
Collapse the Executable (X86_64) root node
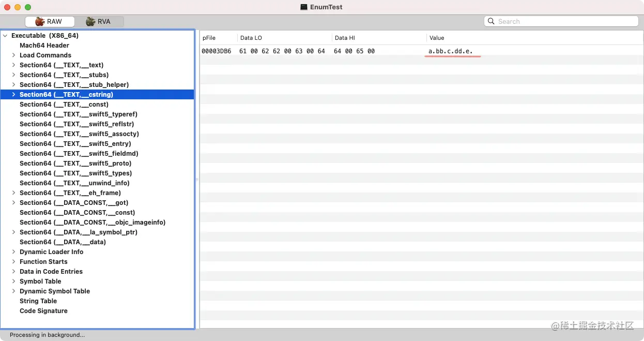pos(5,36)
